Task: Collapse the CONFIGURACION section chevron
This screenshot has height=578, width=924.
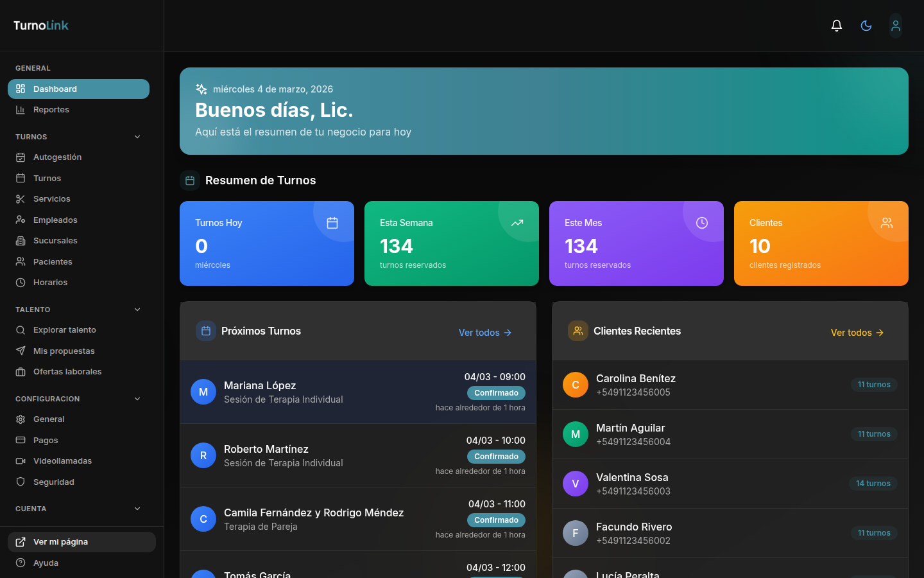Action: [x=137, y=398]
